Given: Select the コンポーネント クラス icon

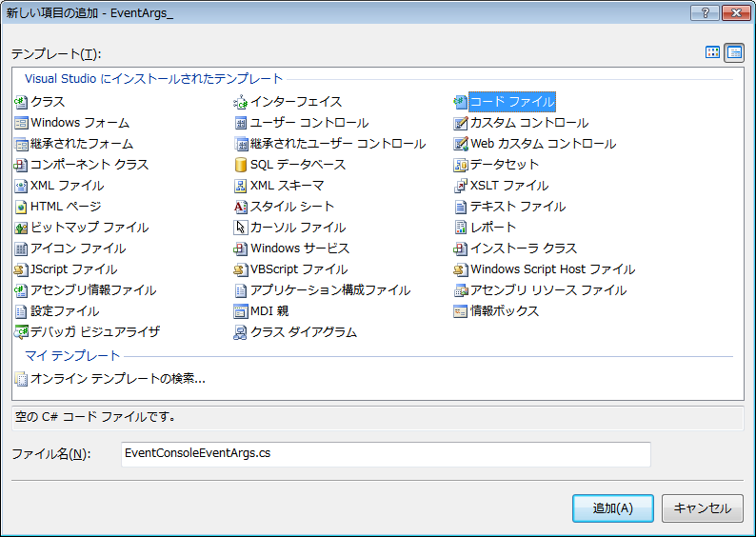Looking at the screenshot, I should [x=21, y=165].
